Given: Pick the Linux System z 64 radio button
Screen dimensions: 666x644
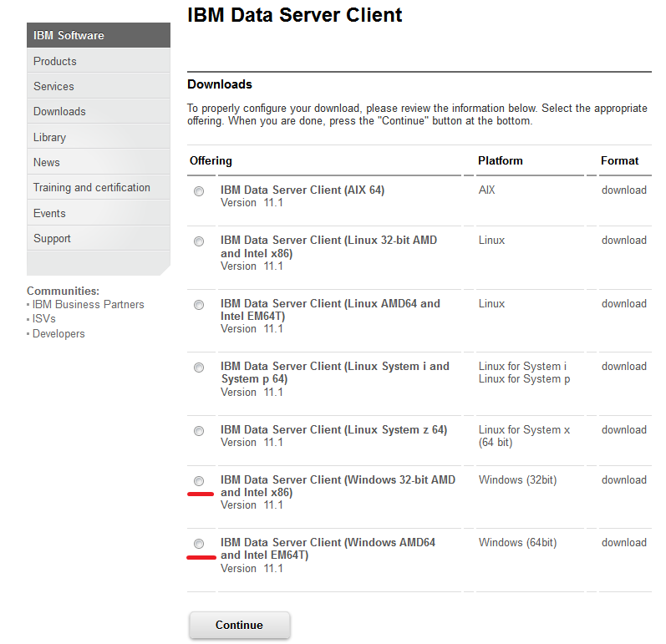Looking at the screenshot, I should point(199,431).
